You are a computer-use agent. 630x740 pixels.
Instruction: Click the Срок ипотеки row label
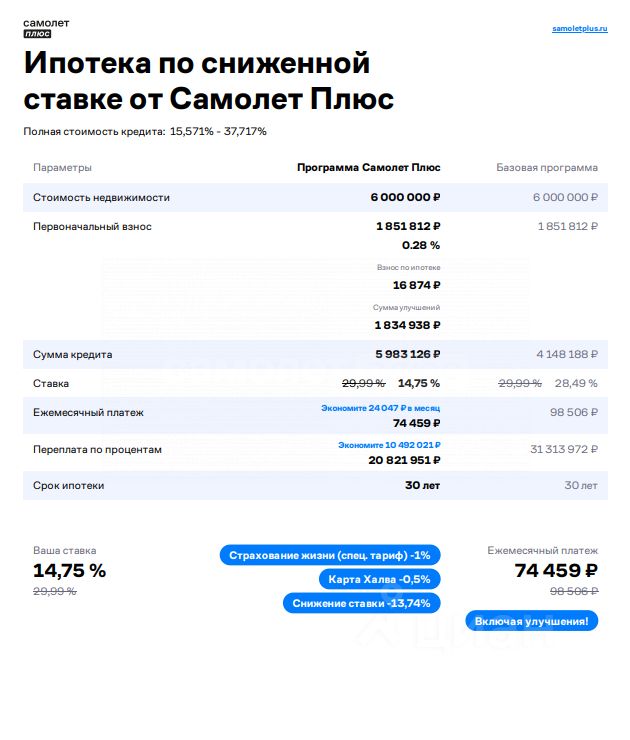[x=68, y=485]
